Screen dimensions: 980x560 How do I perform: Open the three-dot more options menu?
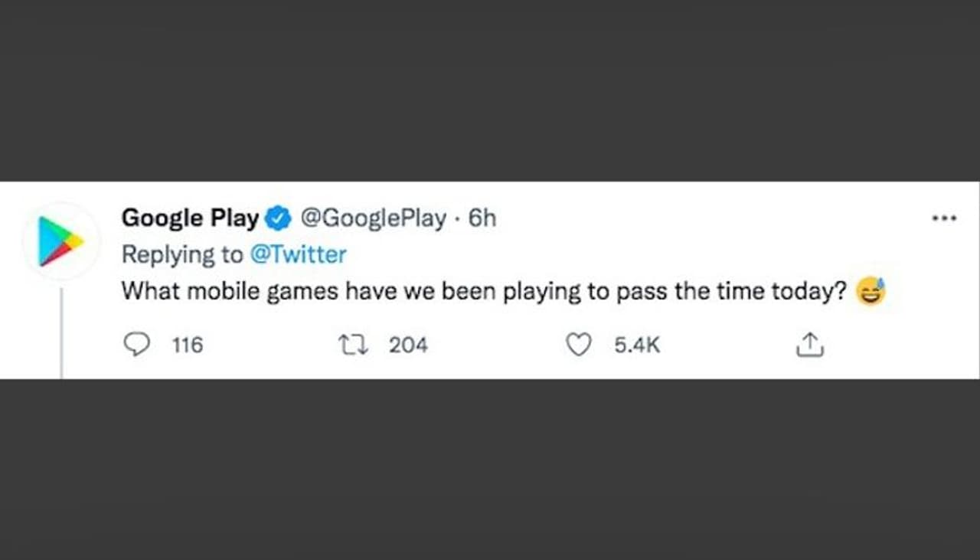pyautogui.click(x=944, y=219)
